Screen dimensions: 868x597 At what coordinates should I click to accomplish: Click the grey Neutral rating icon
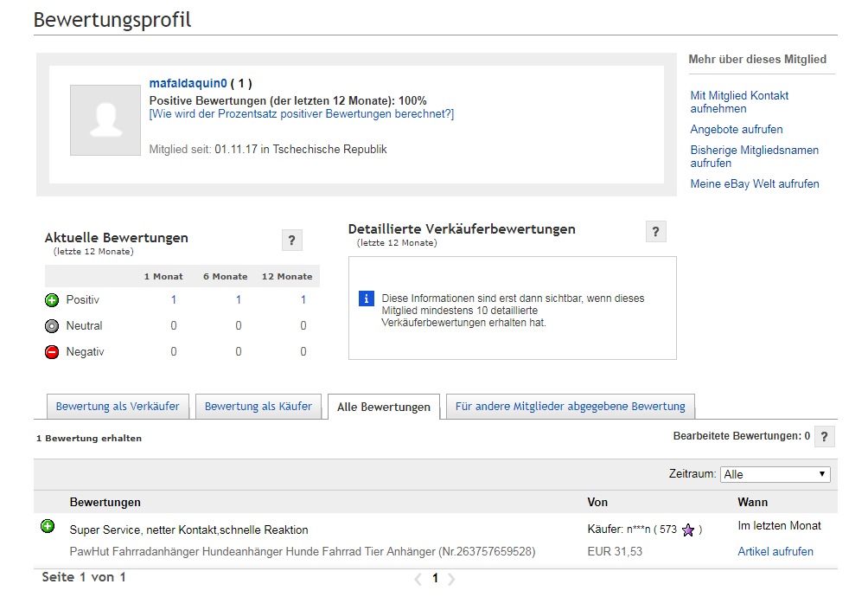(52, 326)
